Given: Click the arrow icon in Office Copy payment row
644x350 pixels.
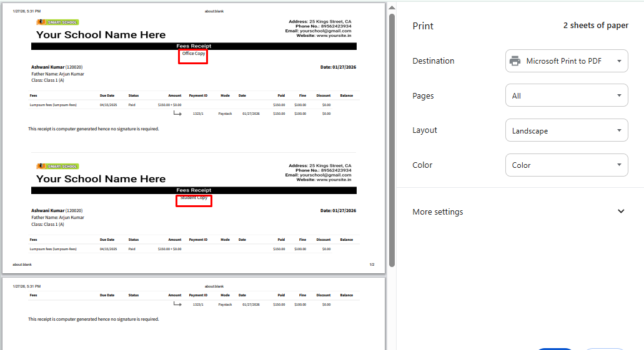Looking at the screenshot, I should [177, 114].
